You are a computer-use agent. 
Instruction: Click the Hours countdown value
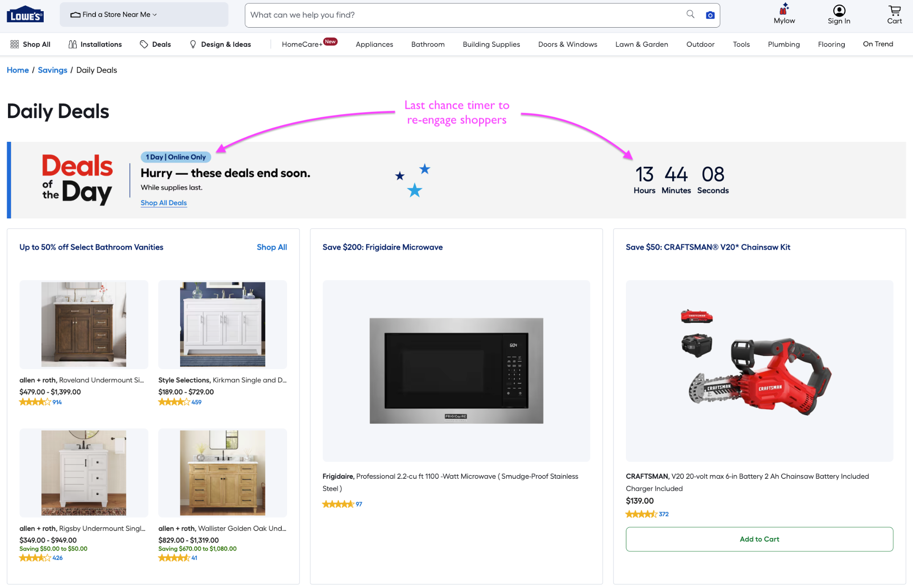(644, 174)
